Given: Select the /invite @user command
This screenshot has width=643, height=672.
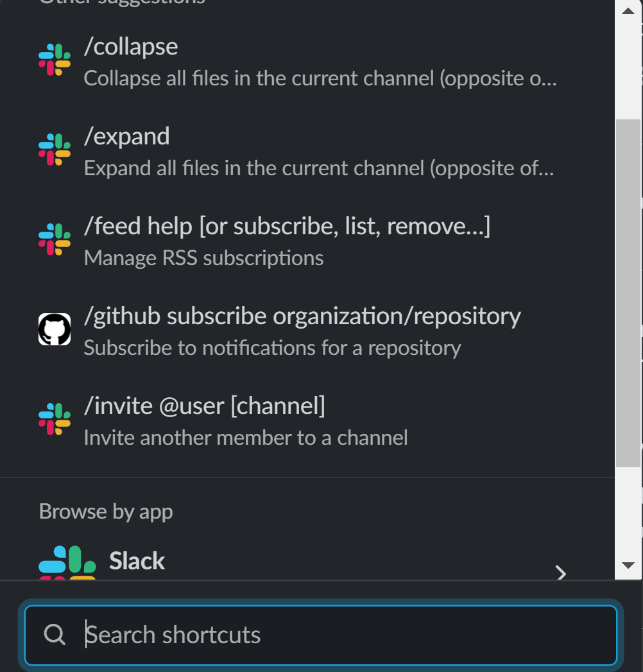Looking at the screenshot, I should tap(204, 406).
